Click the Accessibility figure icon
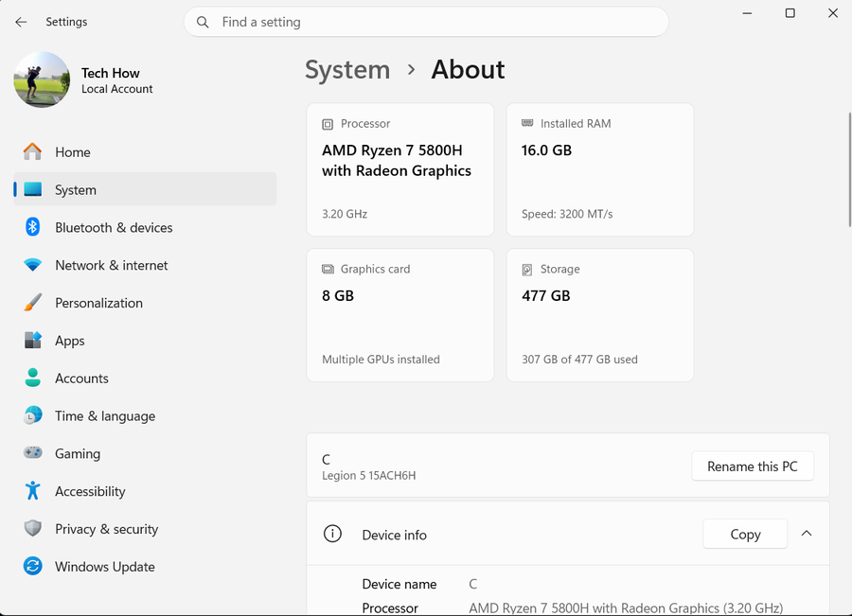The width and height of the screenshot is (852, 616). pos(32,490)
